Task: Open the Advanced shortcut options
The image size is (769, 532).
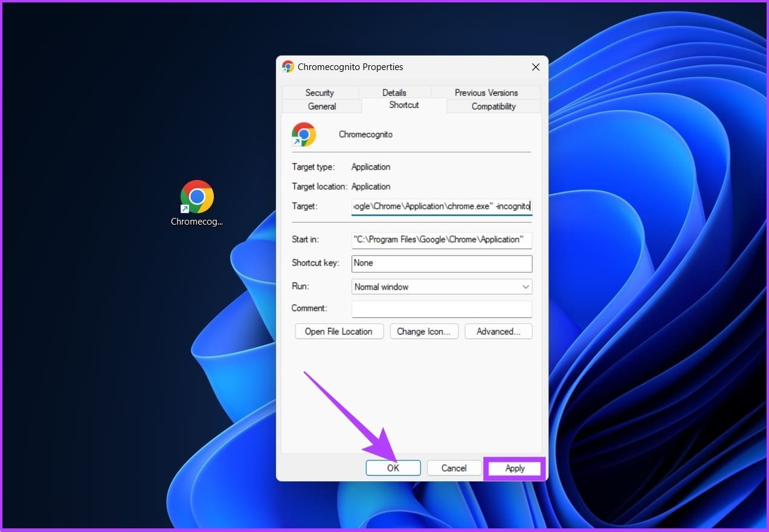Action: point(498,332)
